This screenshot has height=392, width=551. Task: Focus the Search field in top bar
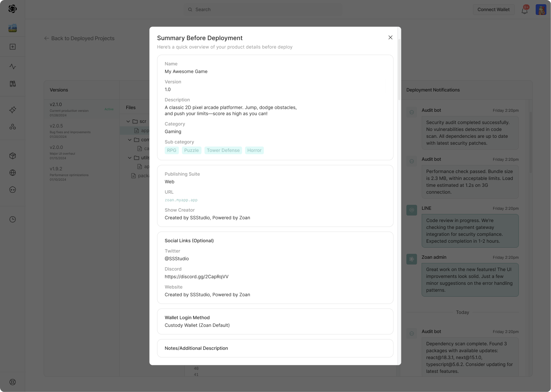tap(263, 10)
